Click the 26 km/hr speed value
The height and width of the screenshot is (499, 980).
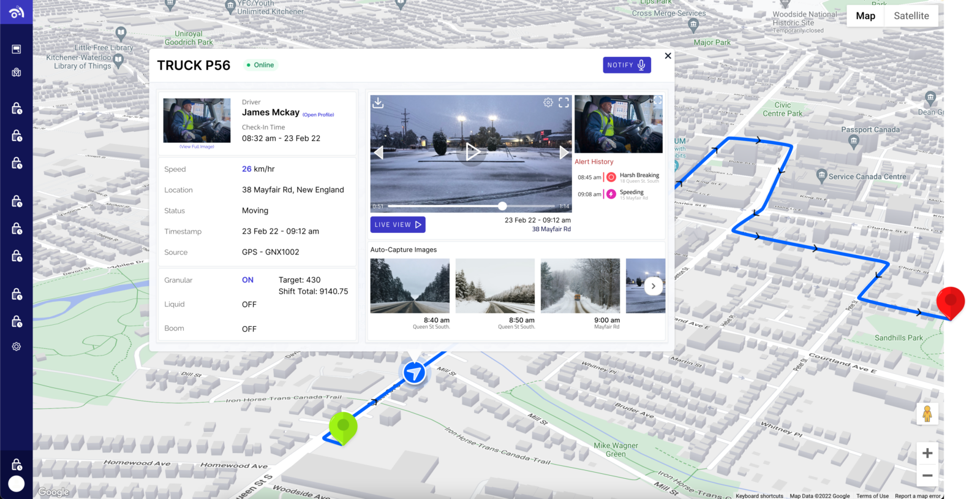coord(258,169)
